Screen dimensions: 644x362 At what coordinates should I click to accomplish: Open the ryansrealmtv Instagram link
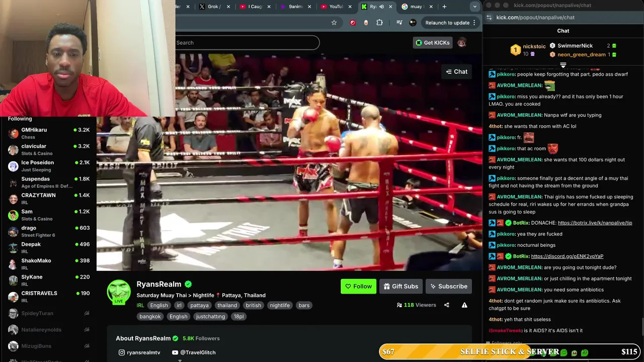[139, 352]
